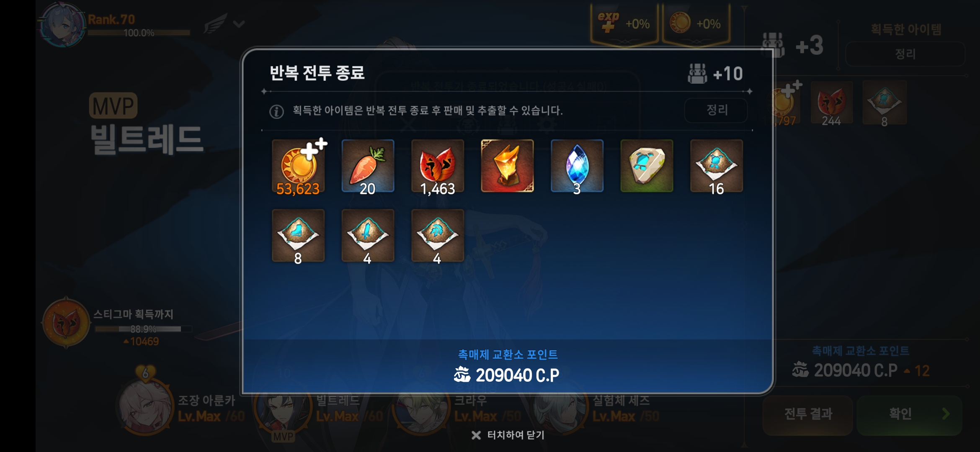
Task: Select the catalyst item with count 16
Action: pos(717,166)
